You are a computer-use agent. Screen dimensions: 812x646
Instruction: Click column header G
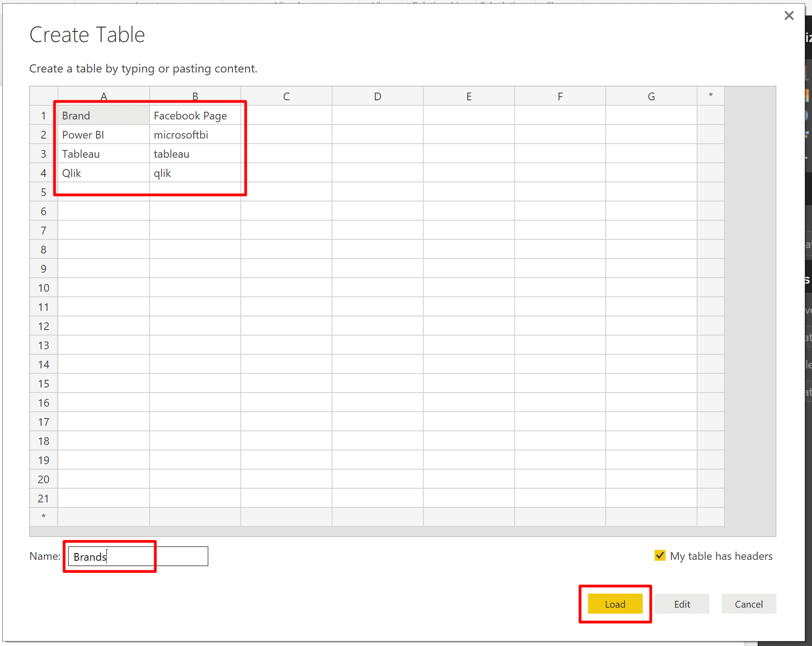tap(651, 96)
